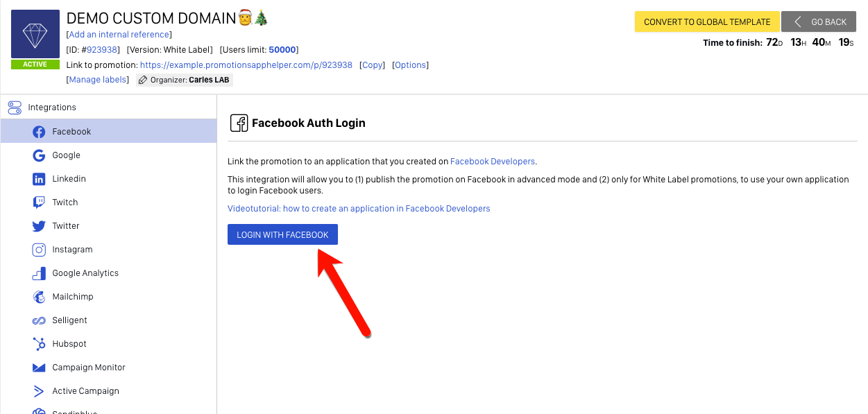Open the Google integration menu item
This screenshot has width=868, height=414.
pyautogui.click(x=109, y=155)
